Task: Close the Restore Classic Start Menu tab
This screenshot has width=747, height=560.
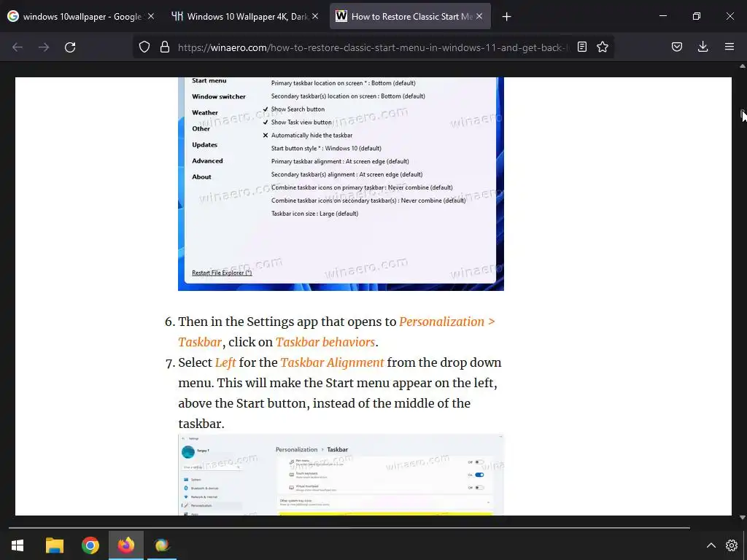Action: pos(479,16)
